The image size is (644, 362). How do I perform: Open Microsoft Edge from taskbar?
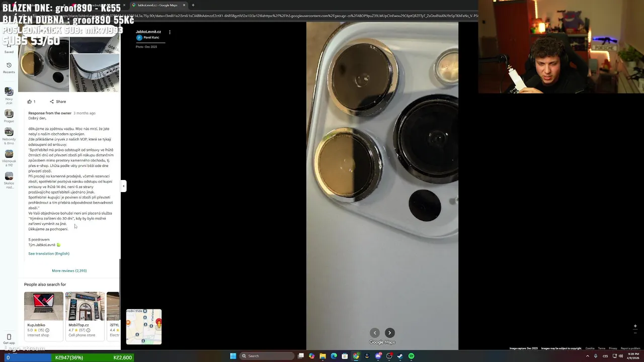coord(334,356)
